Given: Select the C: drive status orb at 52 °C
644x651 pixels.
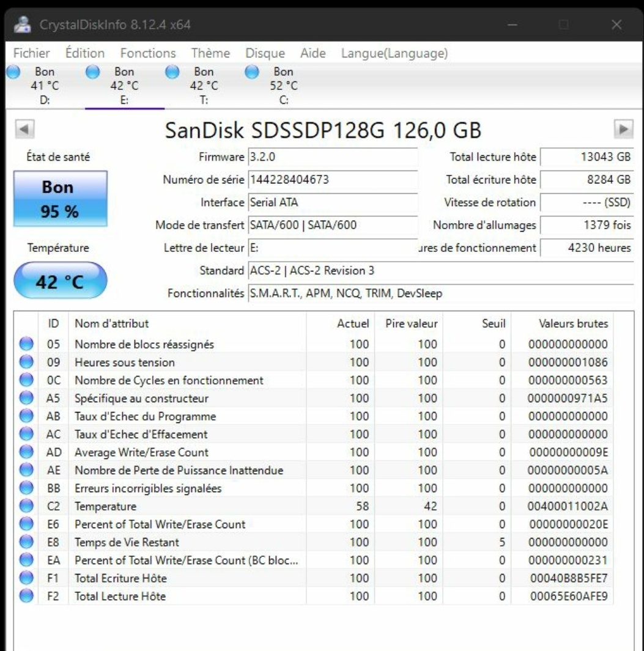Looking at the screenshot, I should pyautogui.click(x=252, y=72).
